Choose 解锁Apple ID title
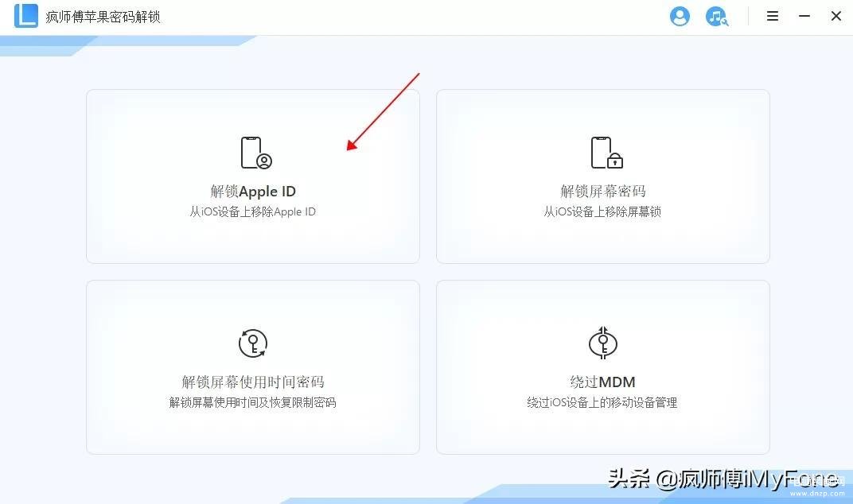 tap(253, 192)
